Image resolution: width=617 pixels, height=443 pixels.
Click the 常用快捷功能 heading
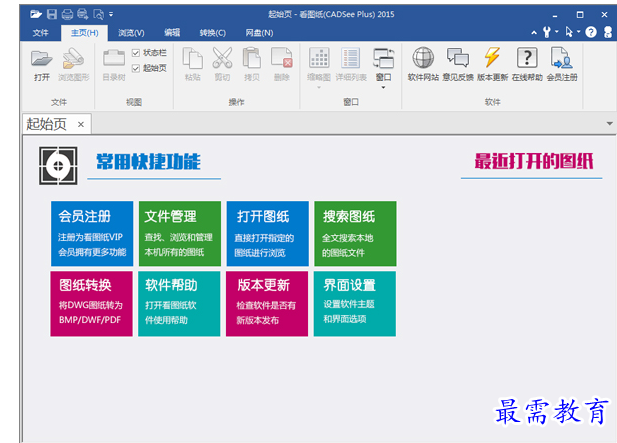(x=148, y=162)
